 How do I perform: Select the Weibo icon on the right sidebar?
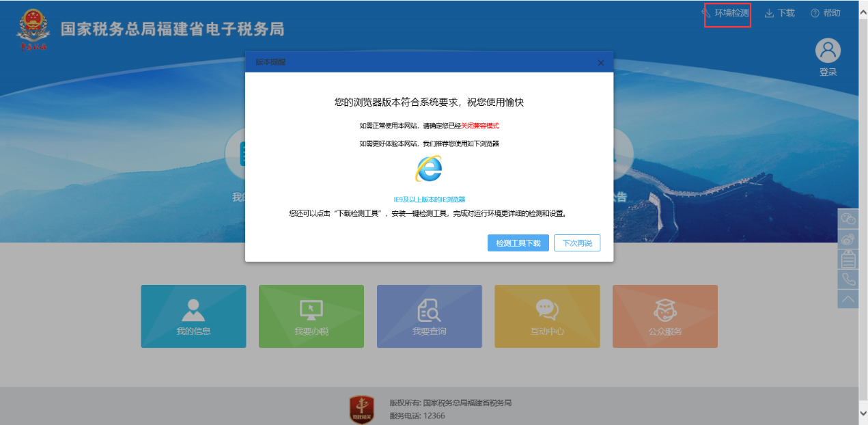point(848,238)
